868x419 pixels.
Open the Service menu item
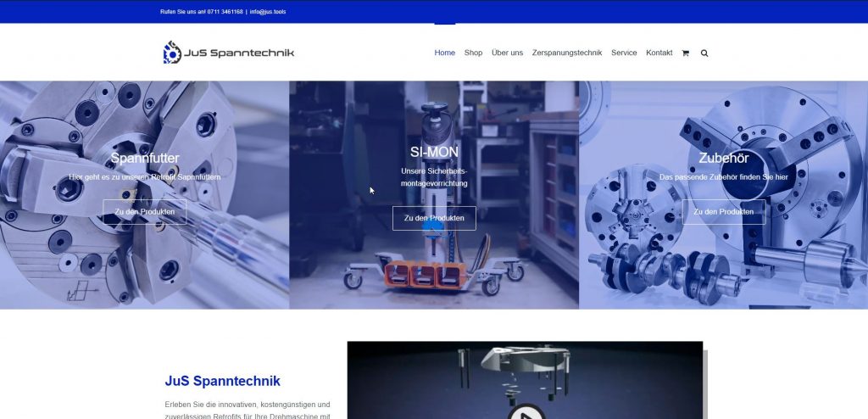click(624, 53)
